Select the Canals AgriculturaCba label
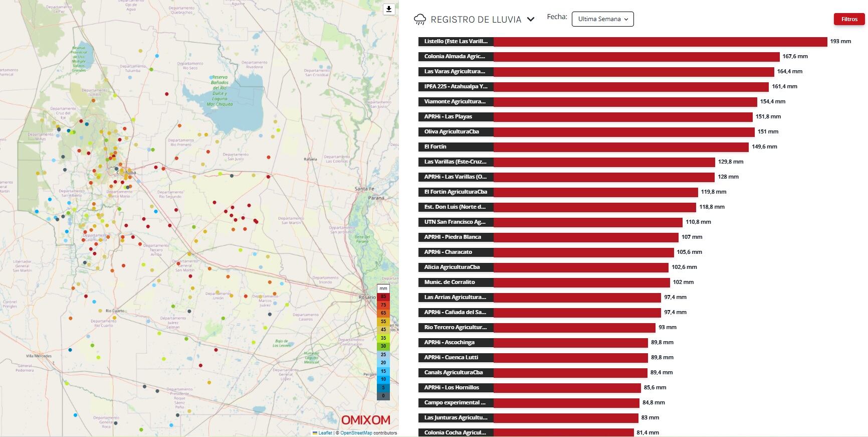 tap(456, 373)
